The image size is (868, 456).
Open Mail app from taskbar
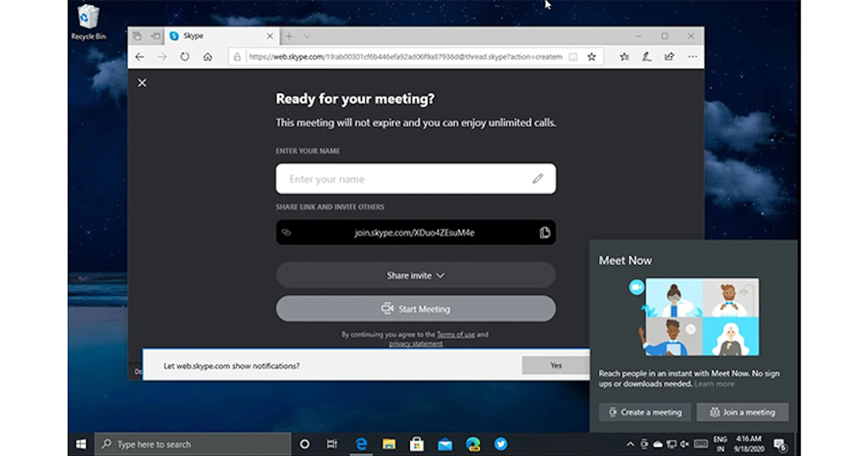coord(445,444)
